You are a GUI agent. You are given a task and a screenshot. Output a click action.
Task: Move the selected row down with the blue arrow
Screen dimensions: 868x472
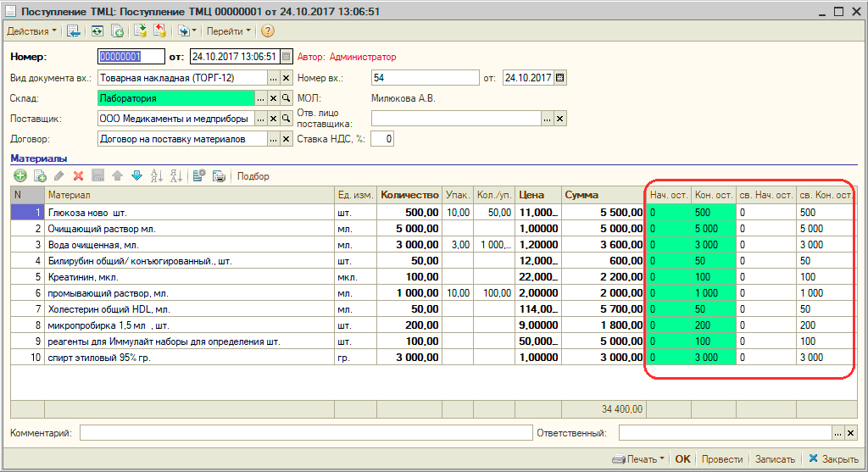point(136,176)
